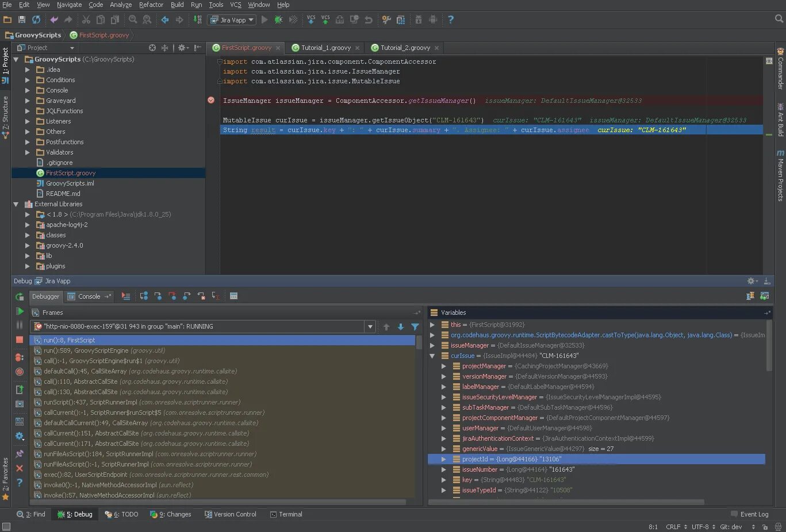The width and height of the screenshot is (786, 532).
Task: Click the Debug bug icon in main toolbar
Action: click(278, 20)
